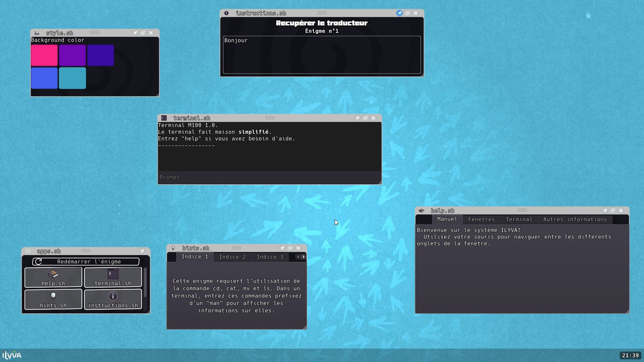The width and height of the screenshot is (644, 362).
Task: Maximize the instructions.sh window
Action: tap(408, 13)
